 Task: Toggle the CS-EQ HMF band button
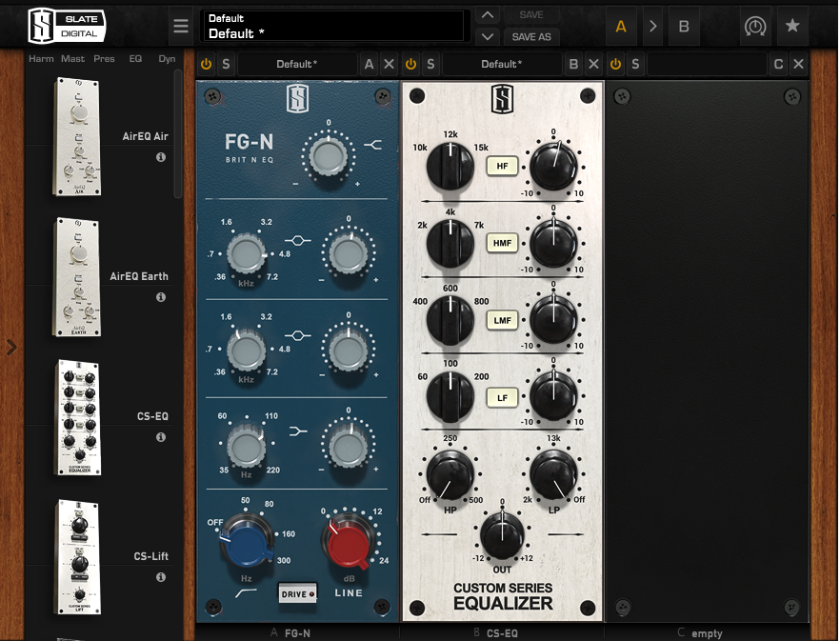tap(502, 243)
